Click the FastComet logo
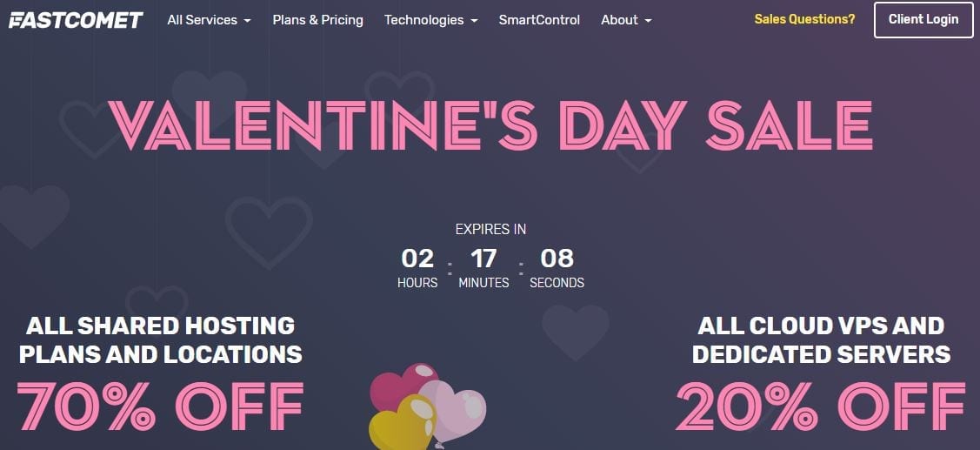 coord(76,20)
